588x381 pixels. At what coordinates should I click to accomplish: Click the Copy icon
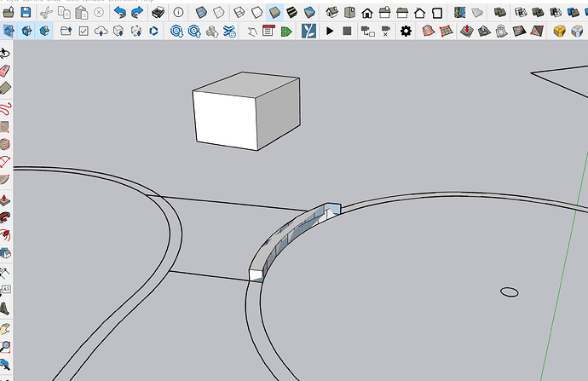[x=64, y=13]
